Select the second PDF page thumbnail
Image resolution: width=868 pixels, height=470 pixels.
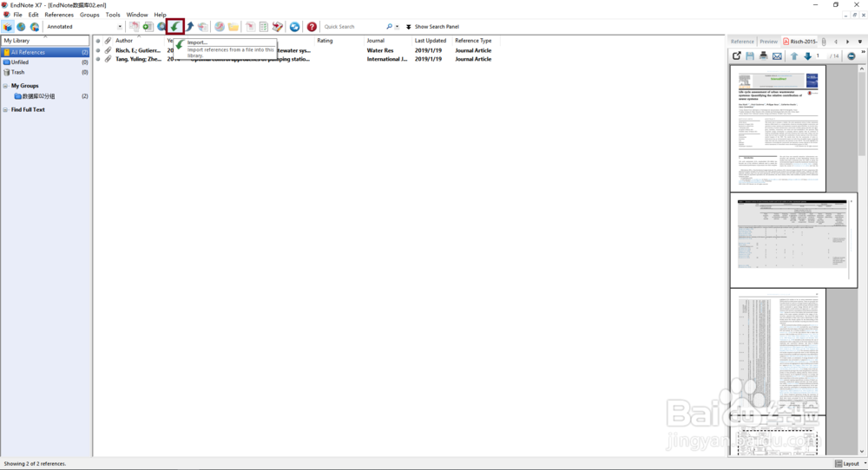point(793,240)
